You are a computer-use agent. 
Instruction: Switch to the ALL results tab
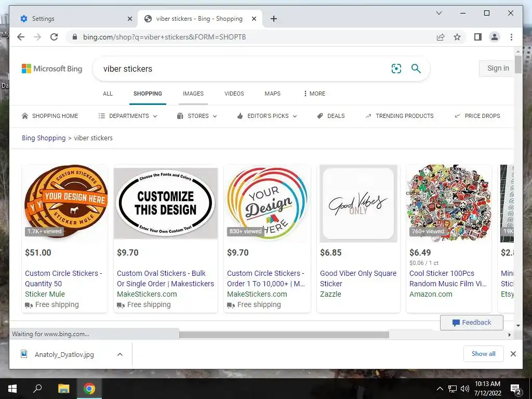click(x=108, y=94)
